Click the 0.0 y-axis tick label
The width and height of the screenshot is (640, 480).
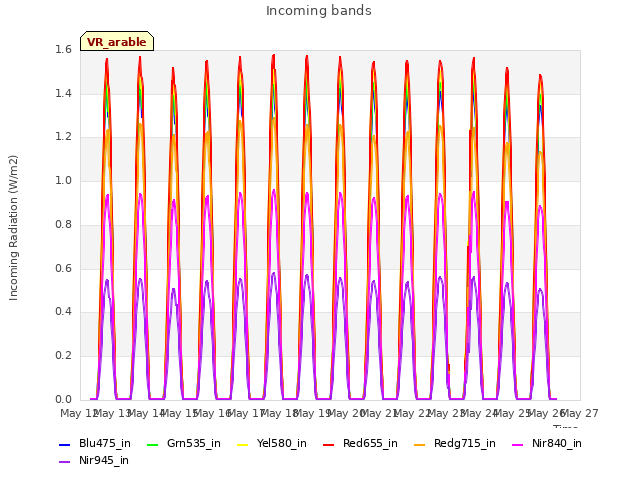[x=63, y=399]
